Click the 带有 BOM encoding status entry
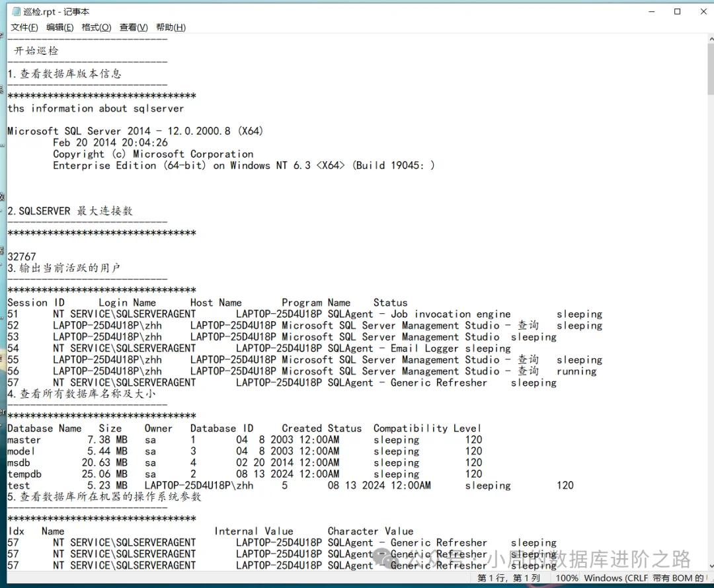Screen dimensions: 714x588 (678, 578)
